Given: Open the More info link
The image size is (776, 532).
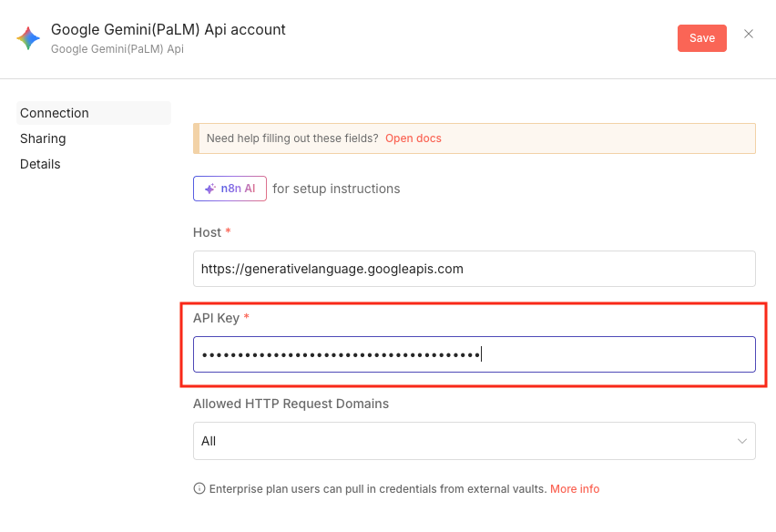Looking at the screenshot, I should [575, 489].
